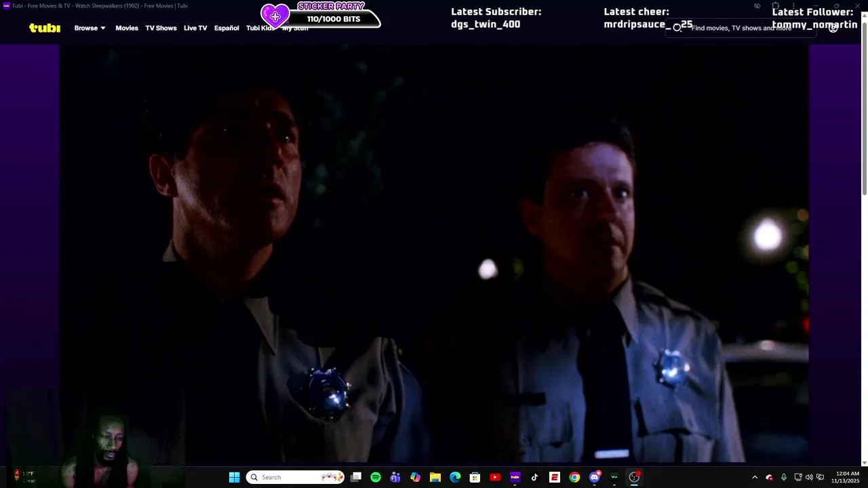Click the Sleepwalkers video player area
The width and height of the screenshot is (868, 488).
point(434,254)
